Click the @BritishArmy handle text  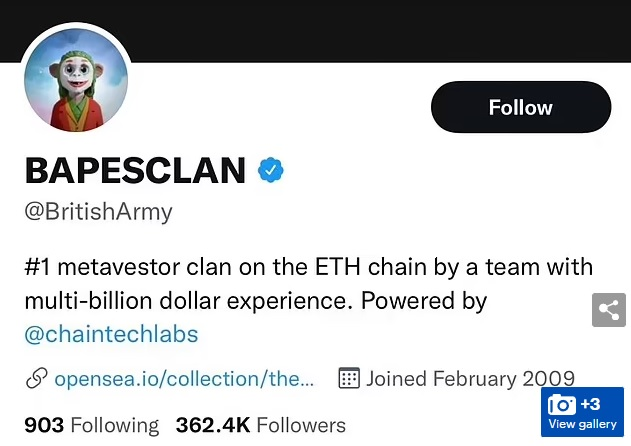[x=98, y=212]
